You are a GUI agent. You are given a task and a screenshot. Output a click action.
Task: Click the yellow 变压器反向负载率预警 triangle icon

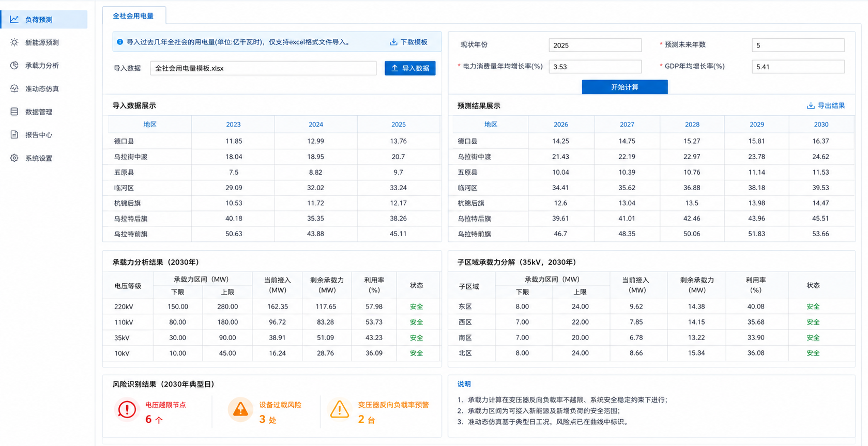point(340,409)
